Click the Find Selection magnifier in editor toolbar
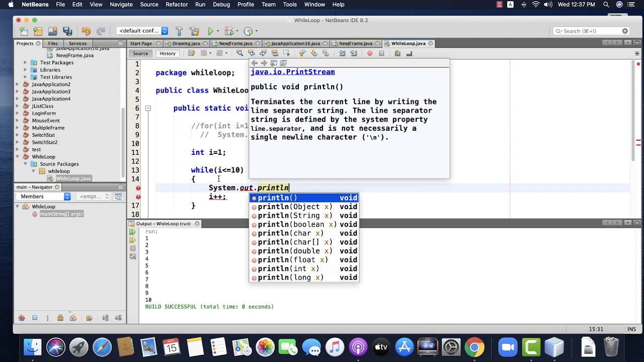Viewport: 644px width, 362px height. coord(239,53)
